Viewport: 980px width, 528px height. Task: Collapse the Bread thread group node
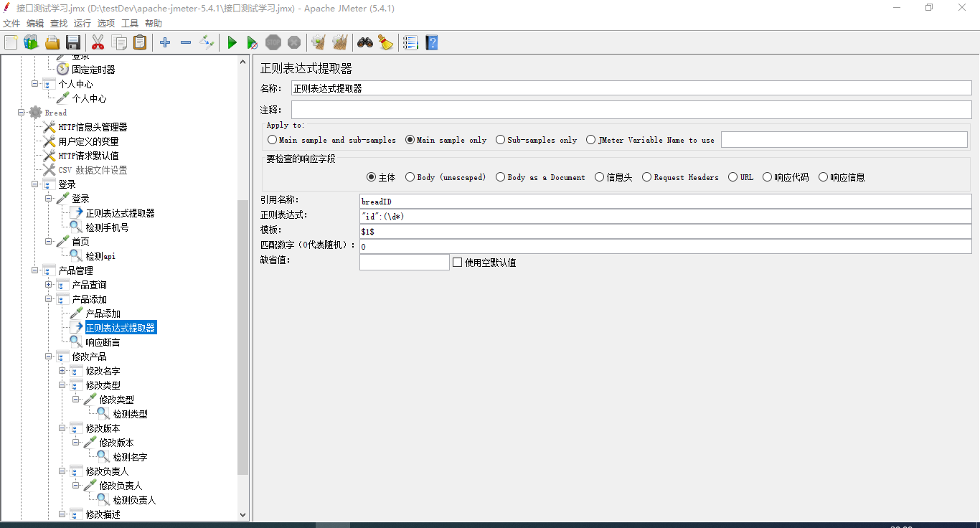pyautogui.click(x=21, y=113)
